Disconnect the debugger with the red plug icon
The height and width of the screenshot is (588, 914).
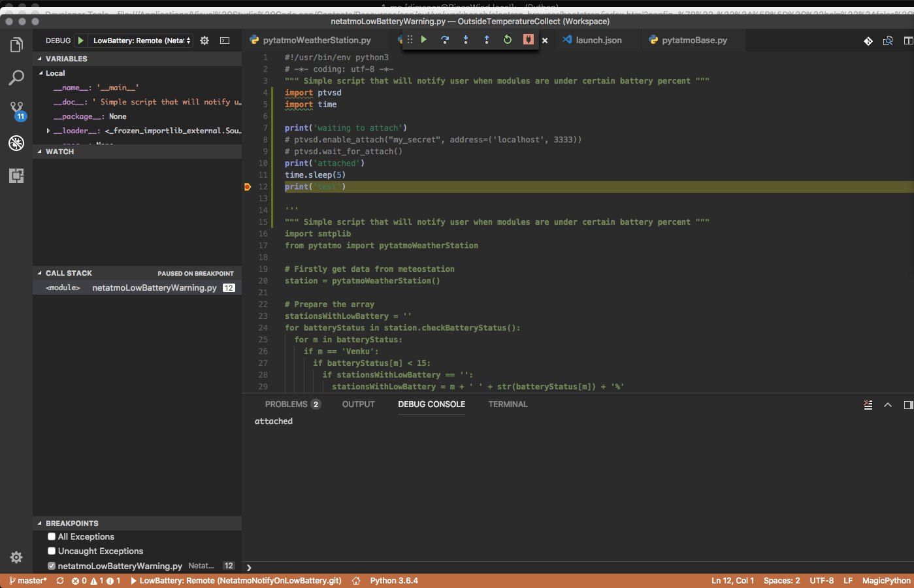[x=527, y=39]
